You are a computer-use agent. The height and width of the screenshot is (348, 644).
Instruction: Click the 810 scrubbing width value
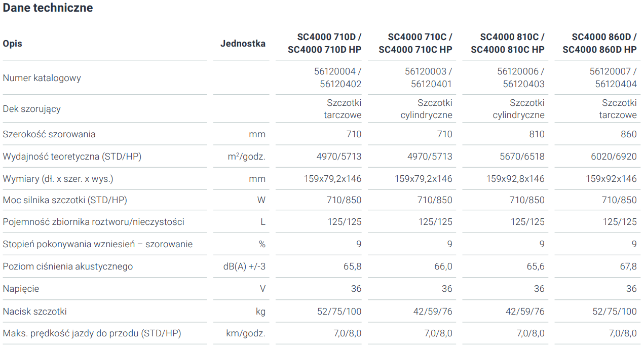pos(537,134)
